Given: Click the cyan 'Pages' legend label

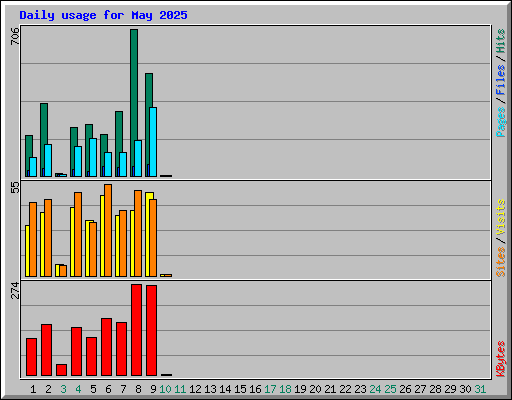Looking at the screenshot, I should (500, 122).
